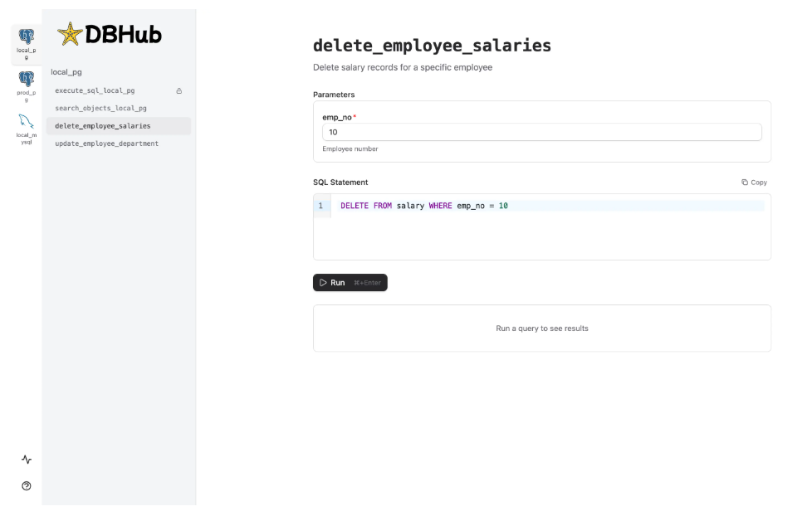Switch to the prod_pg PostgreSQL icon
The image size is (812, 516).
27,79
